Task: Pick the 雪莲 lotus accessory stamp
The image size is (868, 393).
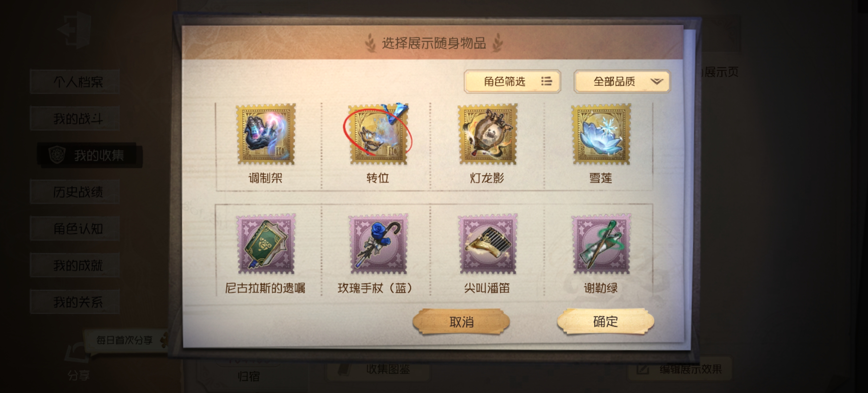Action: (x=601, y=134)
